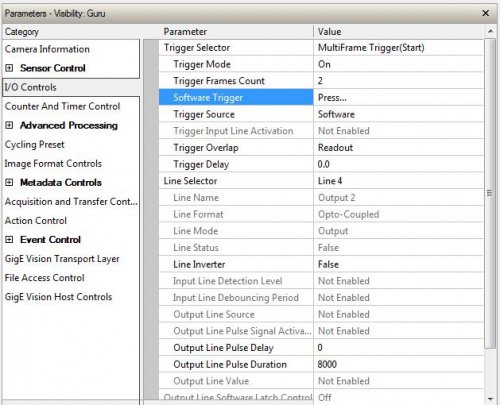Select the Cycling Preset category
The width and height of the screenshot is (500, 405).
(x=34, y=145)
